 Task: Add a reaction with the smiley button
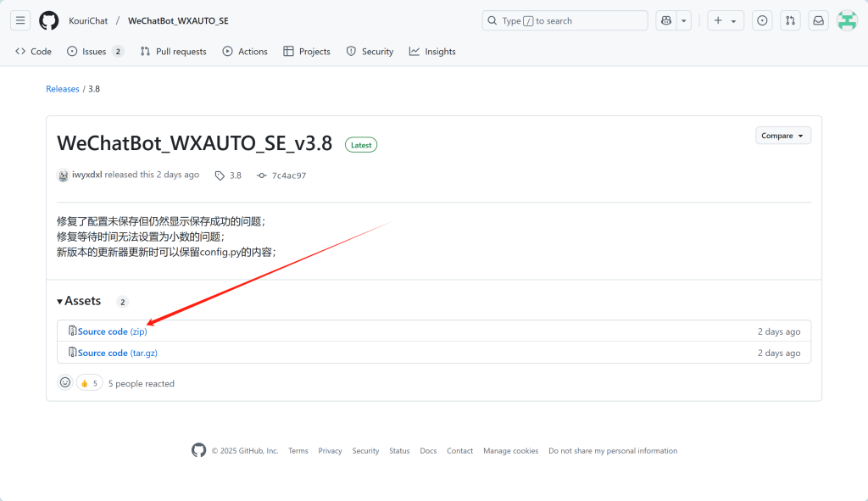pyautogui.click(x=64, y=382)
